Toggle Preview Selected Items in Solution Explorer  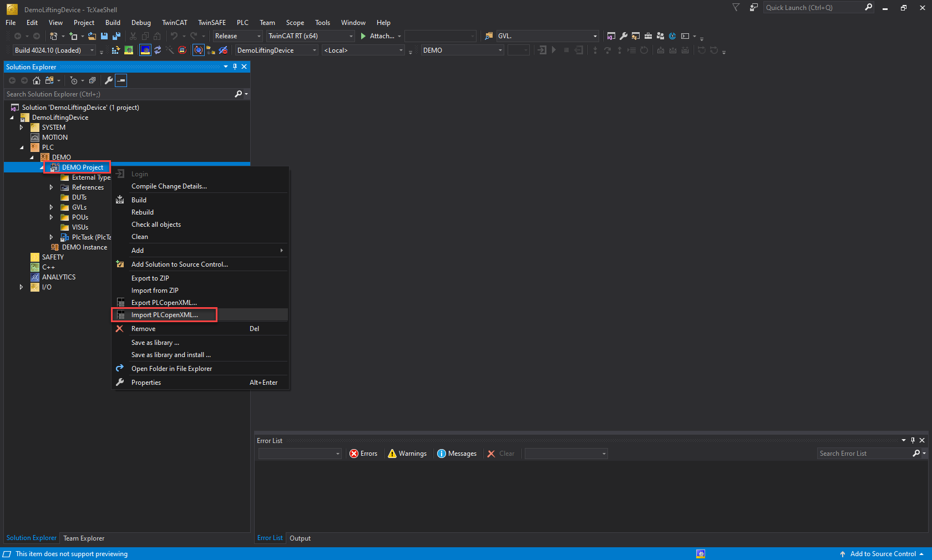(121, 80)
